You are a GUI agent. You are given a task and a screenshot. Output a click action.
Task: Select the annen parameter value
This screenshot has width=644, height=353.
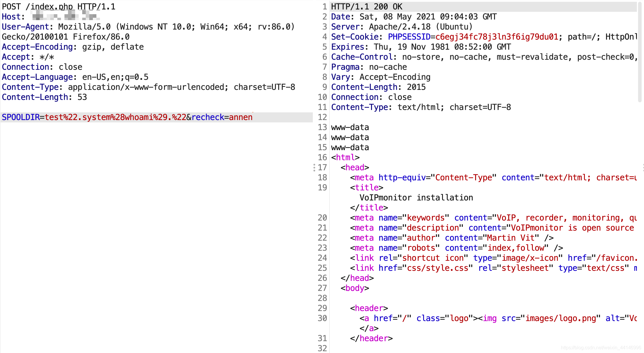(241, 117)
